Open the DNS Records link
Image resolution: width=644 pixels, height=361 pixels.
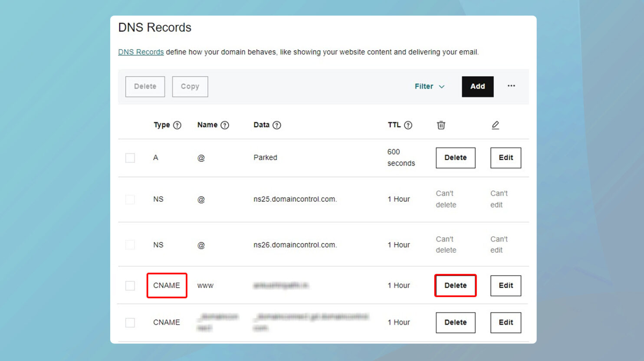(141, 52)
